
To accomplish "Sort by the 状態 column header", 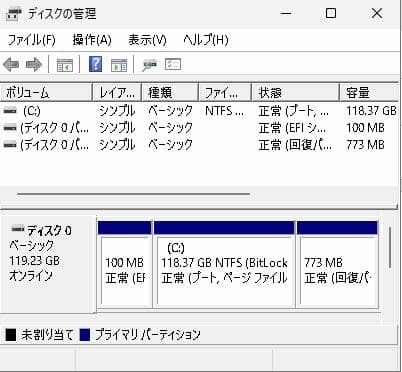I will [295, 92].
